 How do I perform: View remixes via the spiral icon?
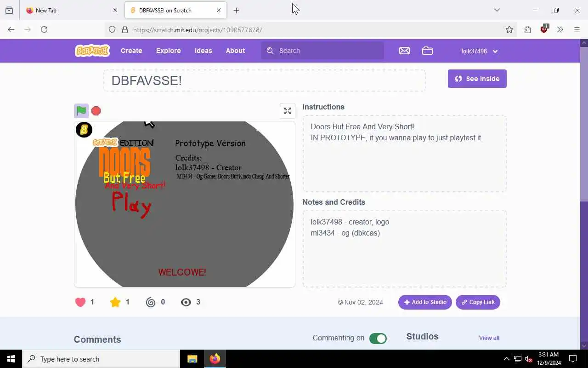point(151,302)
